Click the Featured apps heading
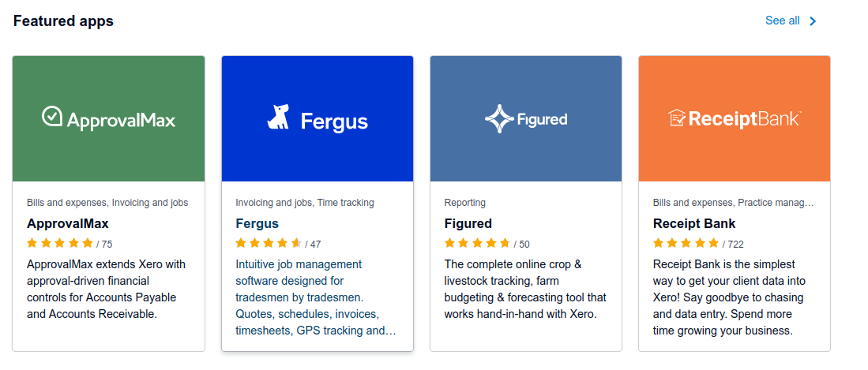The height and width of the screenshot is (370, 868). coord(63,21)
